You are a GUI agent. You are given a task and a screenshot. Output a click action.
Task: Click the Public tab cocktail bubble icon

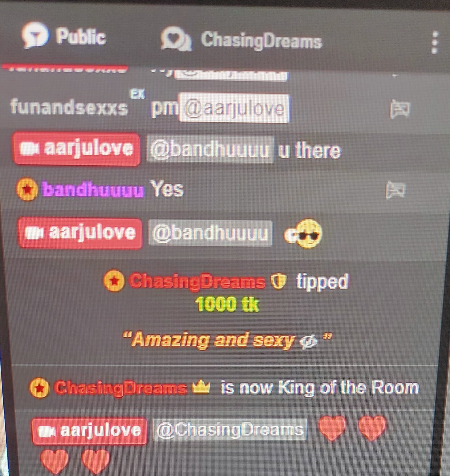(35, 35)
